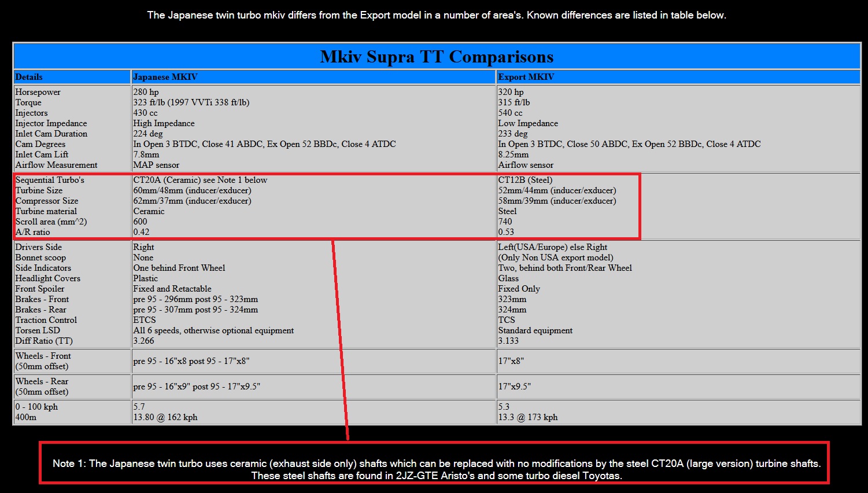868x493 pixels.
Task: Click the CT20A (Ceramic) see Note 1 text
Action: pos(200,180)
